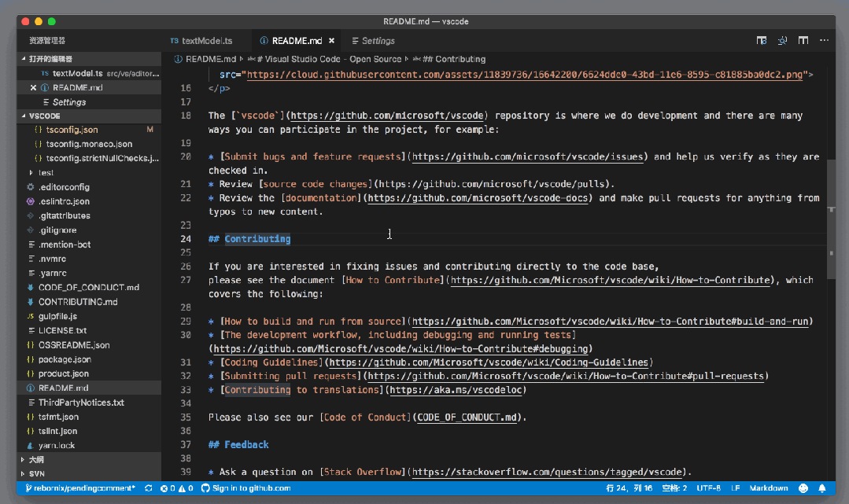Click the sync changes icon in status bar
Image resolution: width=849 pixels, height=504 pixels.
pos(149,488)
